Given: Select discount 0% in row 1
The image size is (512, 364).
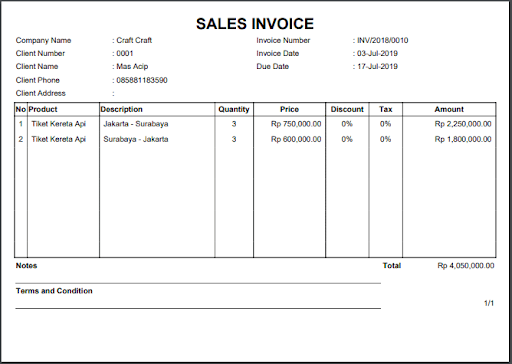Looking at the screenshot, I should click(x=347, y=124).
